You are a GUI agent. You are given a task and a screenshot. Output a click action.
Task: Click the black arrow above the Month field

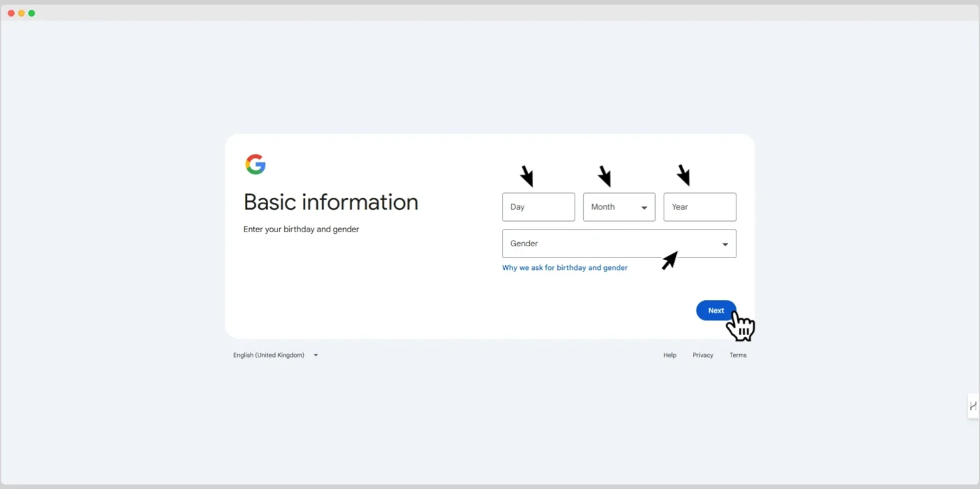pos(605,176)
